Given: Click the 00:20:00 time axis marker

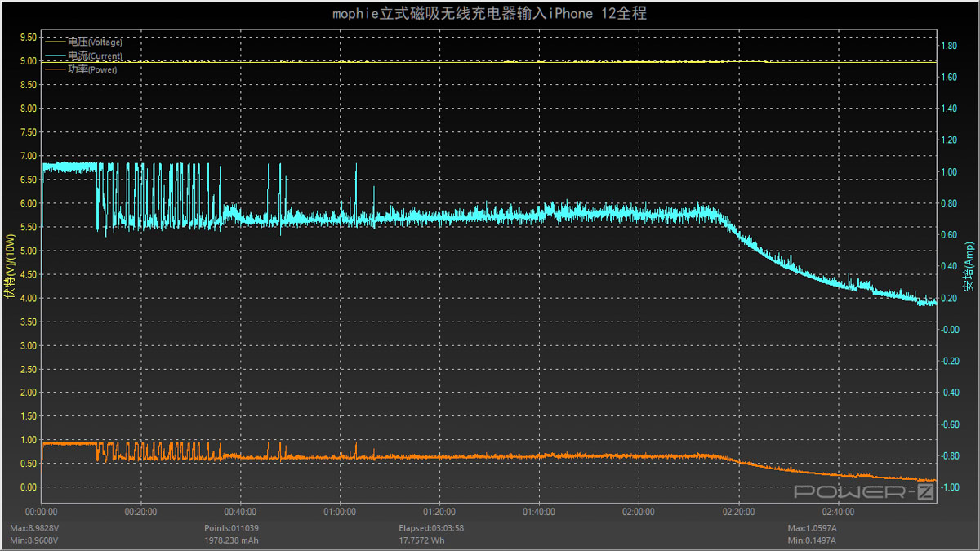Looking at the screenshot, I should (140, 512).
